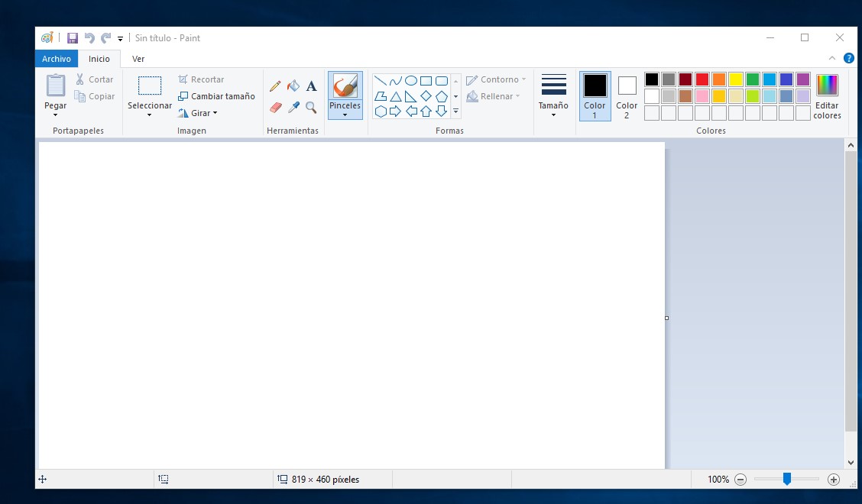This screenshot has width=862, height=504.
Task: Pick the purple color swatch
Action: [803, 79]
